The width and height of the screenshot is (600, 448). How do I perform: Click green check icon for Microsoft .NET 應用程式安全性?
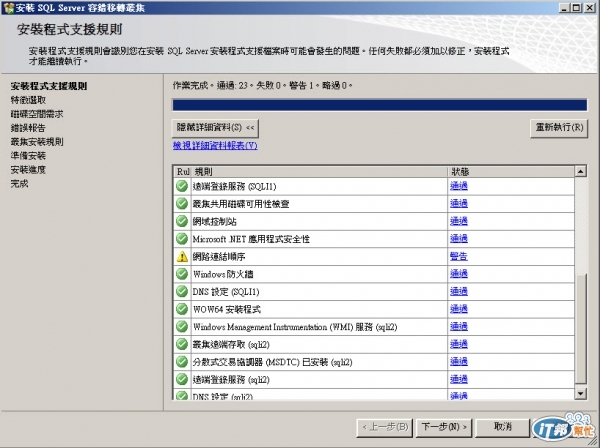[182, 239]
